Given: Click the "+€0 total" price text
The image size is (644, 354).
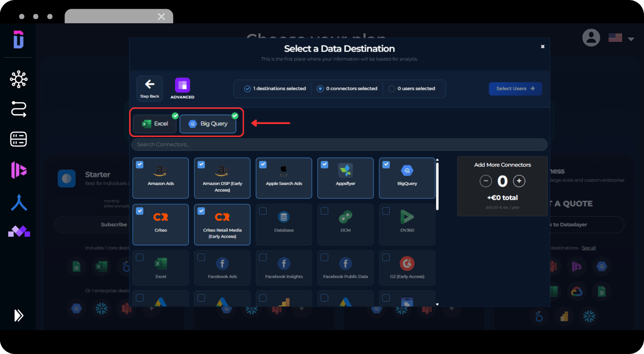Looking at the screenshot, I should pyautogui.click(x=503, y=197).
